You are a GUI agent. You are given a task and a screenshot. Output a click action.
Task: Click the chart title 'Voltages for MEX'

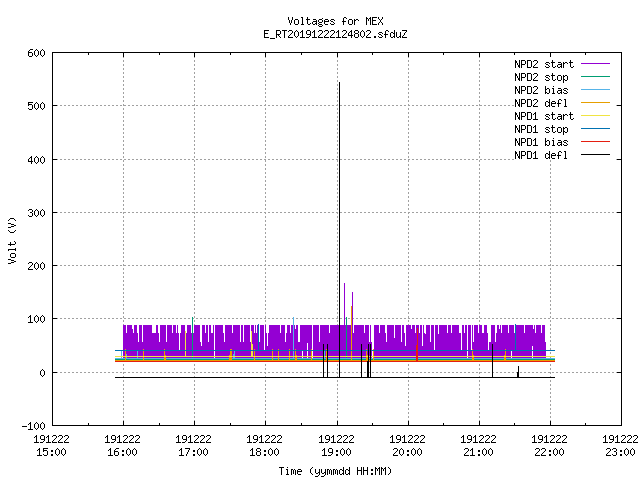[335, 21]
